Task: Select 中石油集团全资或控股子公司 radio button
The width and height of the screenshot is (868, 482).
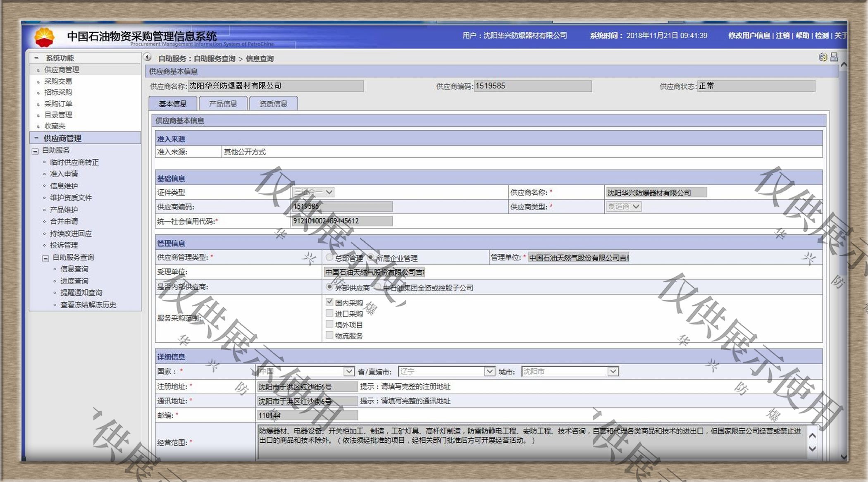Action: (378, 287)
